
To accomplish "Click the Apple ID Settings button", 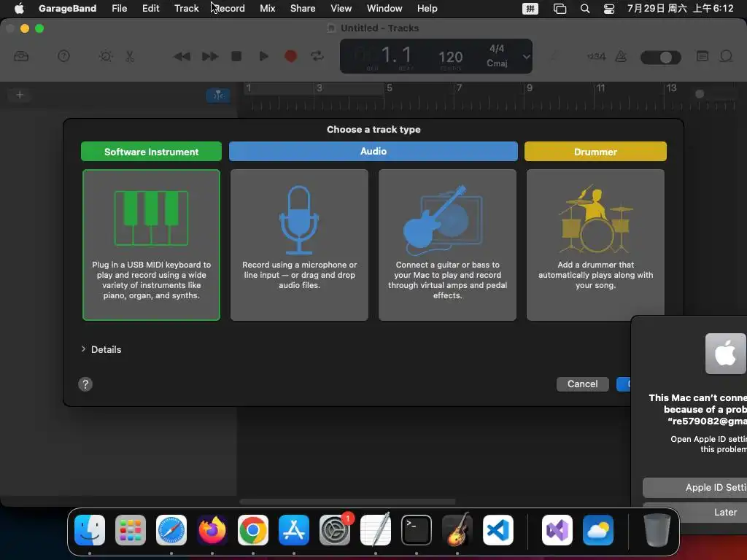I will (695, 487).
